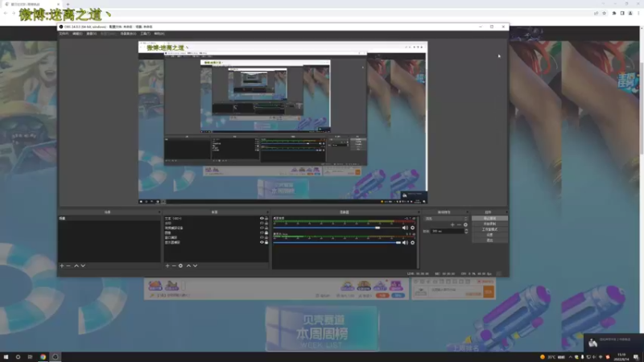Screen dimensions: 644x362
Task: Toggle visibility of the 文本 (GDI+) source
Action: click(x=262, y=218)
